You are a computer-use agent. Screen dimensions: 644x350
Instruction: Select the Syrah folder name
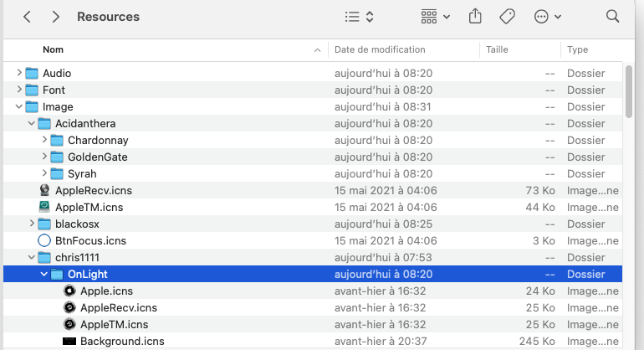pyautogui.click(x=82, y=174)
